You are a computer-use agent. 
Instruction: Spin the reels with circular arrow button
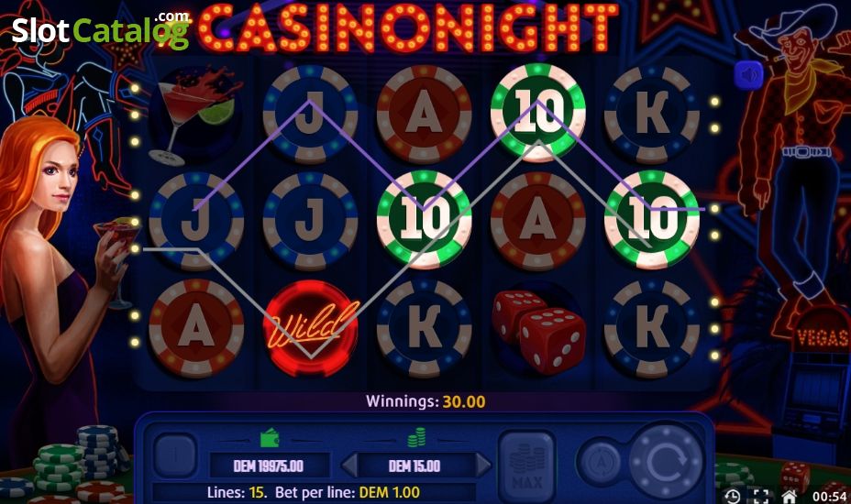point(666,461)
